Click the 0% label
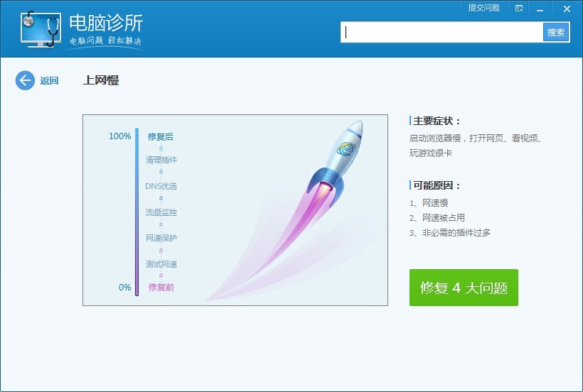The width and height of the screenshot is (583, 392). pyautogui.click(x=124, y=288)
